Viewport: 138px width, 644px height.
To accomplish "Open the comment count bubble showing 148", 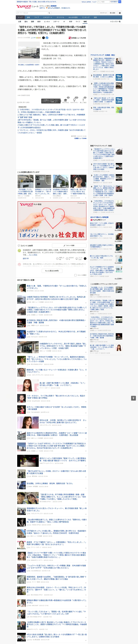I will tap(33, 38).
